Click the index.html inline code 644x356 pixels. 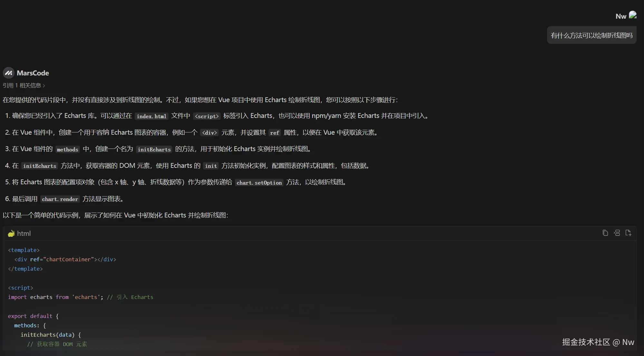coord(151,116)
